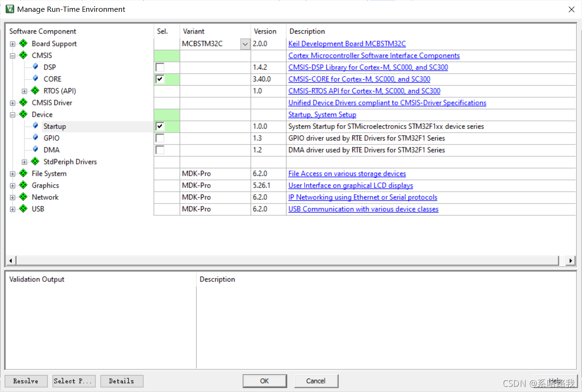Select the StdPeriph Drivers row label
Screen dimensions: 582x392
pyautogui.click(x=70, y=162)
